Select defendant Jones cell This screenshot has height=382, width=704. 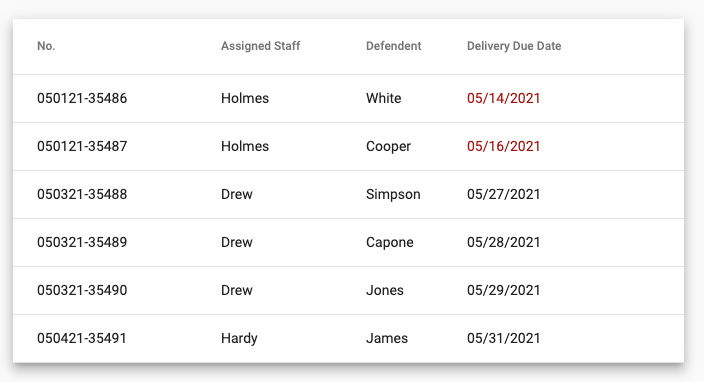click(x=385, y=290)
